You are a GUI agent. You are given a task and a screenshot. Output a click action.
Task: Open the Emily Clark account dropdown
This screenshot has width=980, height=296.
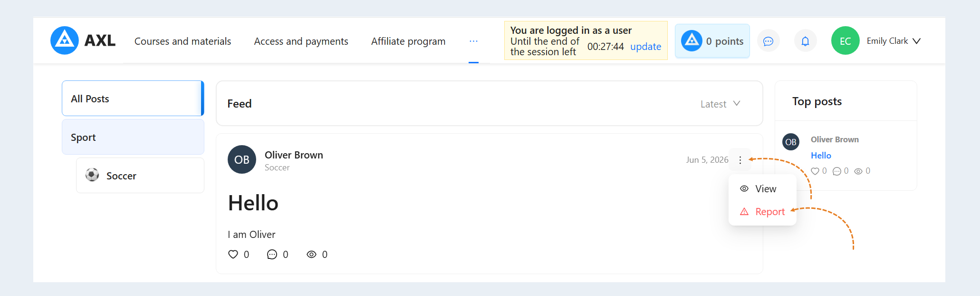(x=894, y=41)
